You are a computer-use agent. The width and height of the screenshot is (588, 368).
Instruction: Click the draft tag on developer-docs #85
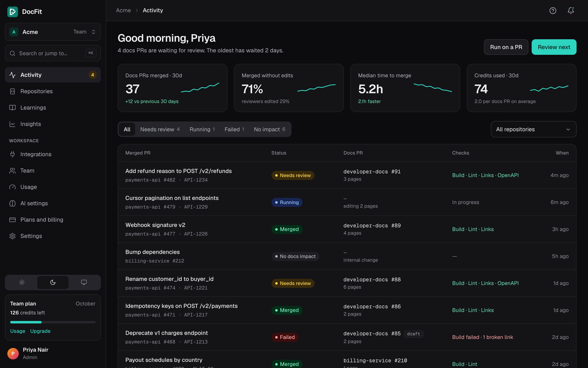click(413, 334)
